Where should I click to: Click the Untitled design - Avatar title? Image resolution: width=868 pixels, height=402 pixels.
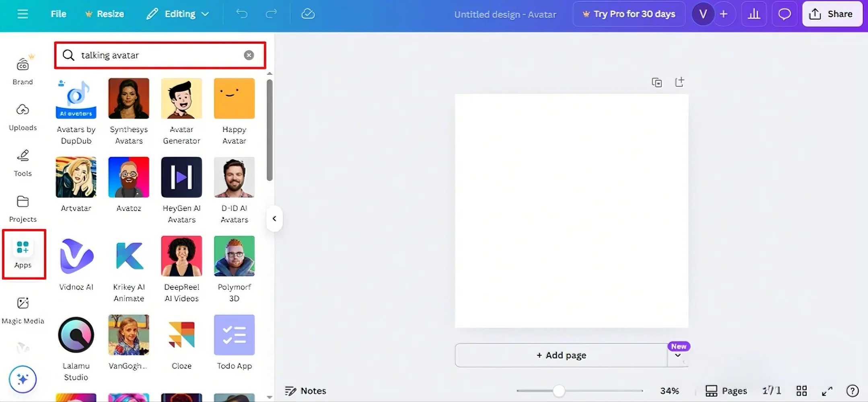[x=505, y=14]
